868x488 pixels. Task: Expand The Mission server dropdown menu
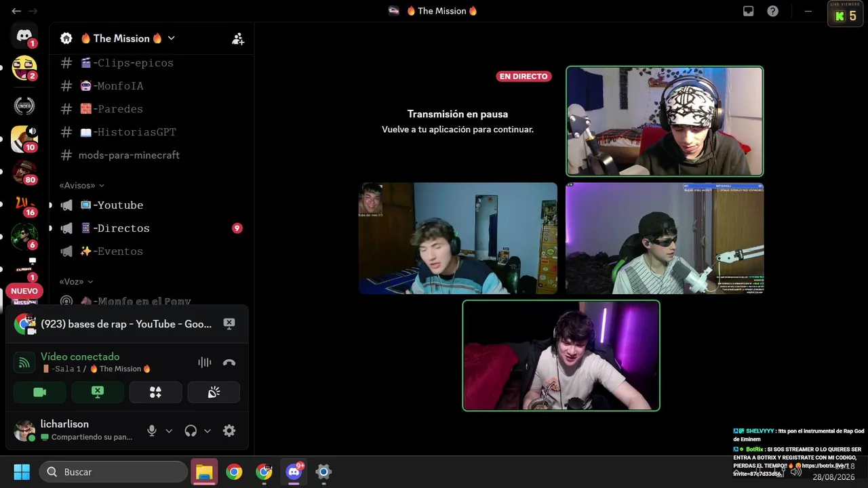coord(171,39)
